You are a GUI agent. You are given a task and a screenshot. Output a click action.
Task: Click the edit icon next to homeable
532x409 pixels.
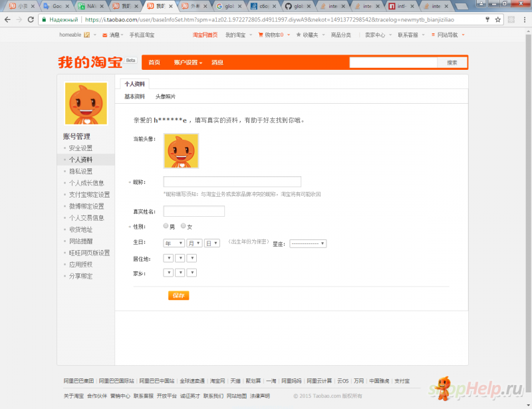pos(87,35)
